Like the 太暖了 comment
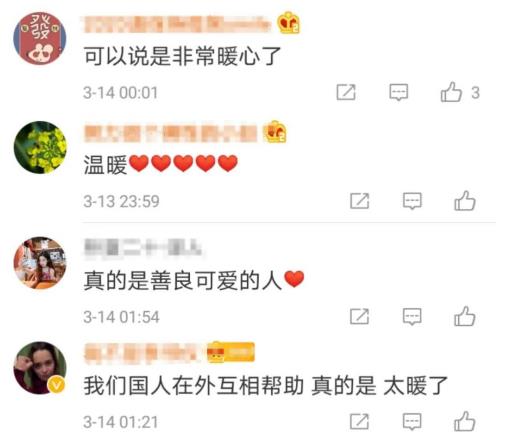 click(x=464, y=421)
